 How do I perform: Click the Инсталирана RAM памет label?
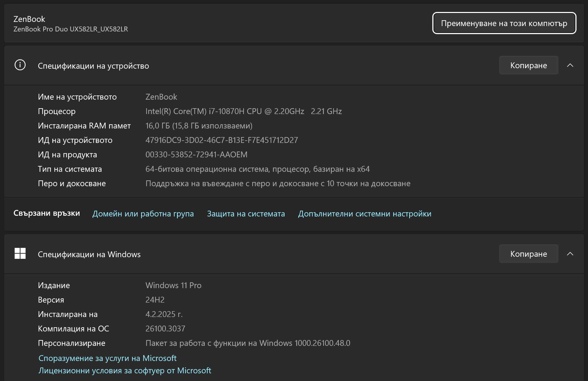(84, 126)
